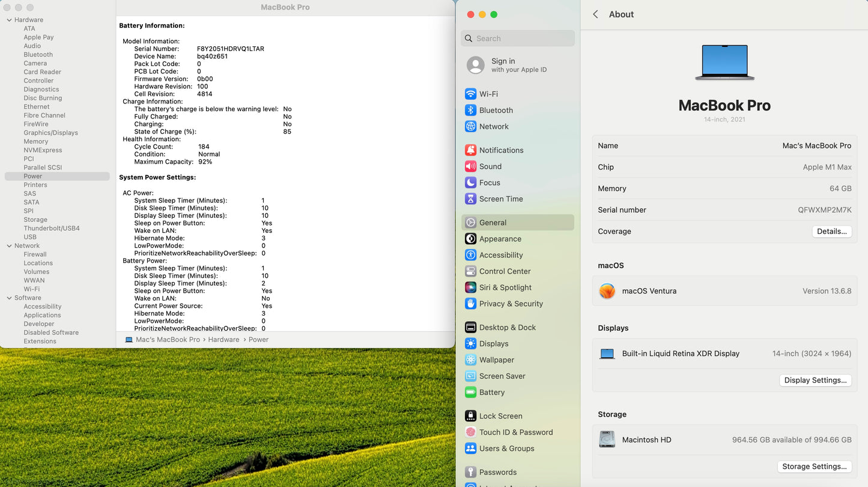The height and width of the screenshot is (487, 868).
Task: Click the Search field in System Settings
Action: coord(518,38)
